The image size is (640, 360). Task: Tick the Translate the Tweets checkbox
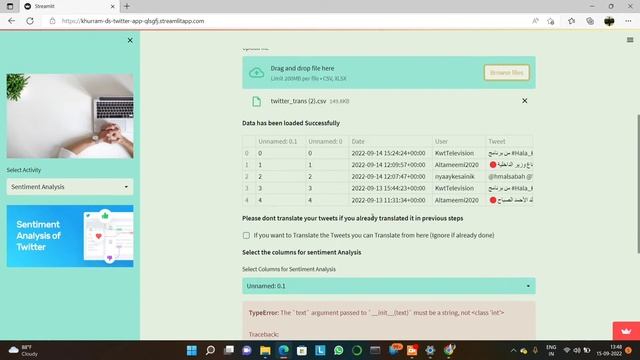point(246,236)
